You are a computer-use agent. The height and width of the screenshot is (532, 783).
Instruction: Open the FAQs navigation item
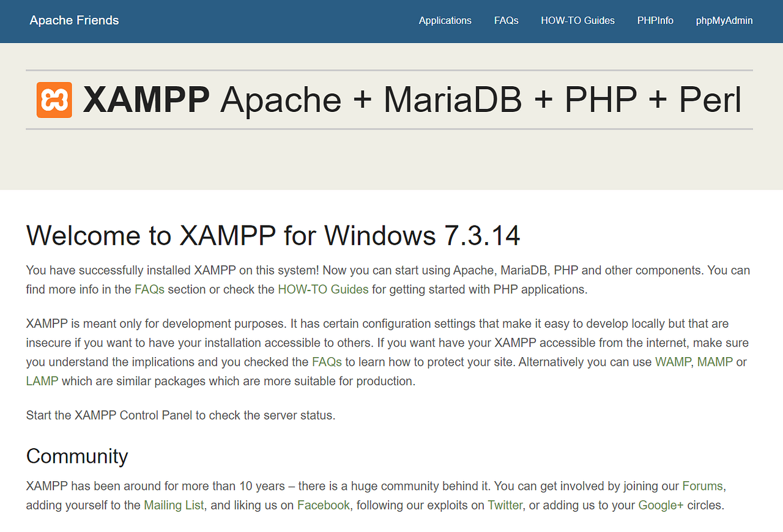tap(506, 20)
